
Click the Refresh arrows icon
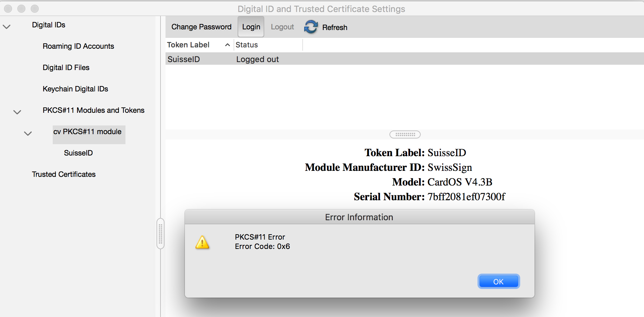311,27
